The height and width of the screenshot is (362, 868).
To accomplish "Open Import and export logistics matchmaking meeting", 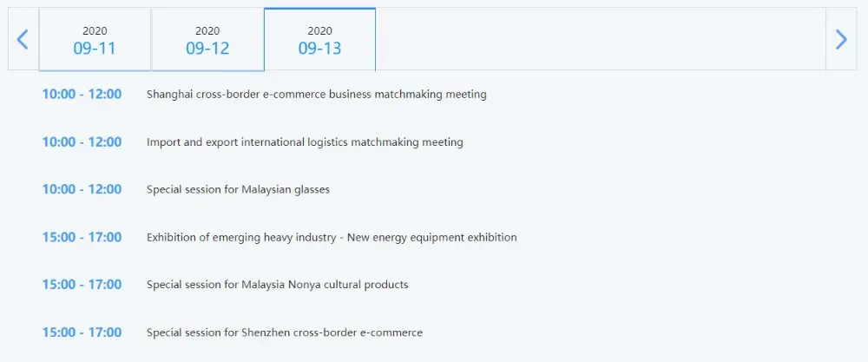I will click(x=305, y=142).
